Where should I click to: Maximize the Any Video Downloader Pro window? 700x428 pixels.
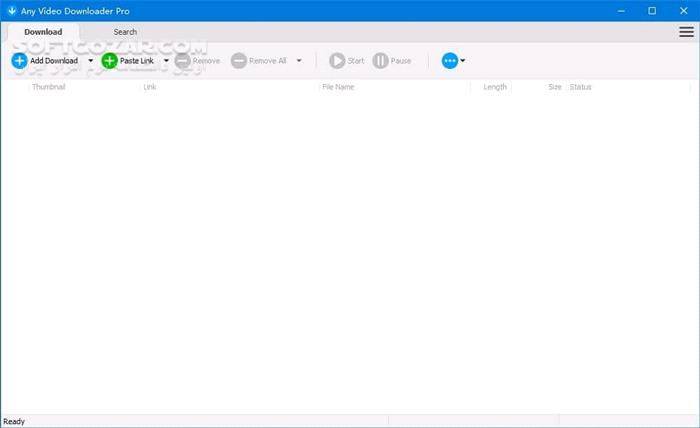(x=652, y=11)
